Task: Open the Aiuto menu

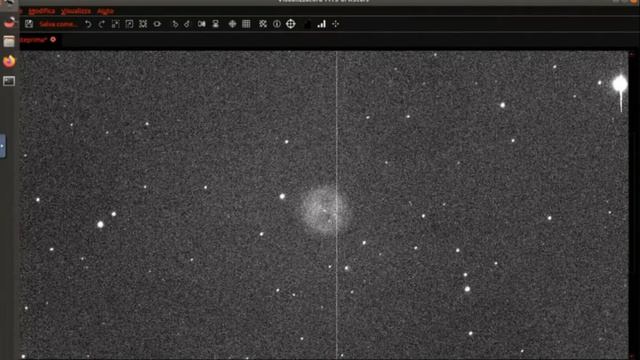Action: point(105,11)
